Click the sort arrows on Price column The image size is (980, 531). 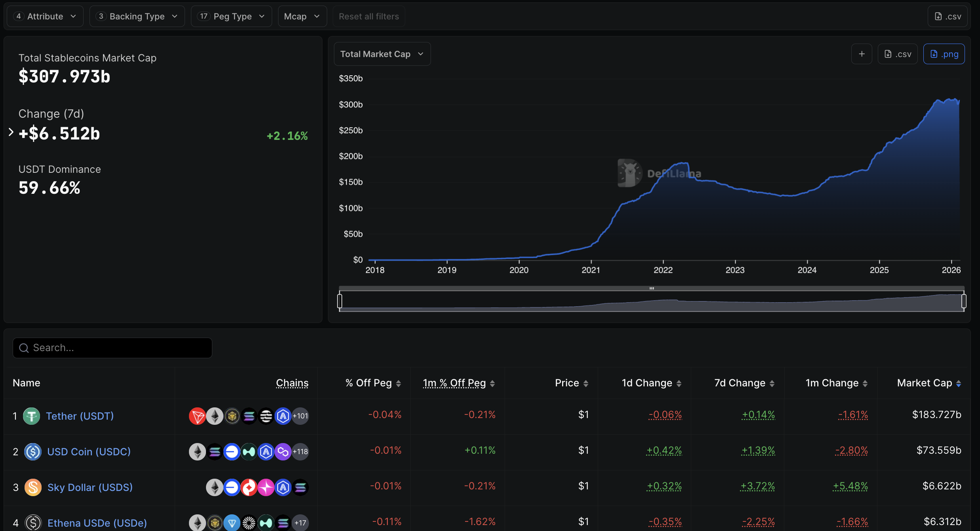point(586,384)
